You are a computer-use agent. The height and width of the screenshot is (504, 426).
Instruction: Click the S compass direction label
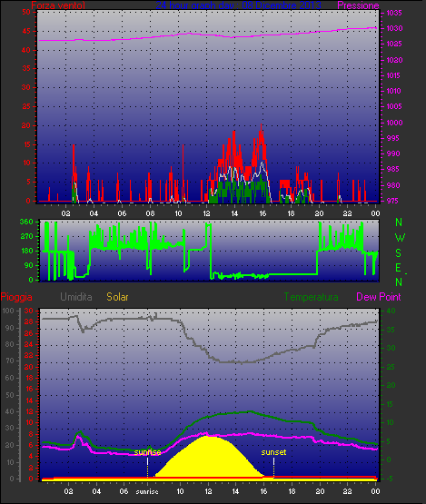click(399, 253)
